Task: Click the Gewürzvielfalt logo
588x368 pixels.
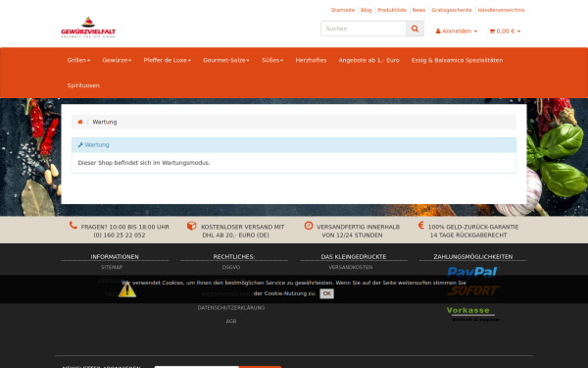Action: point(88,27)
